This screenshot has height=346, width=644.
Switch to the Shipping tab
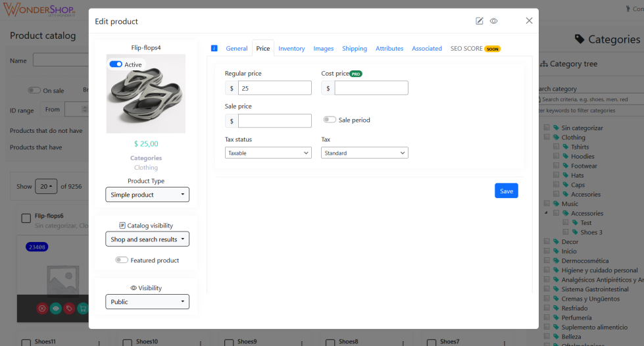pyautogui.click(x=355, y=49)
